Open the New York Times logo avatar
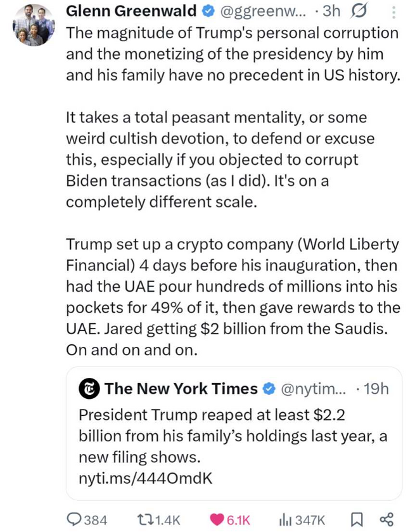 point(89,389)
